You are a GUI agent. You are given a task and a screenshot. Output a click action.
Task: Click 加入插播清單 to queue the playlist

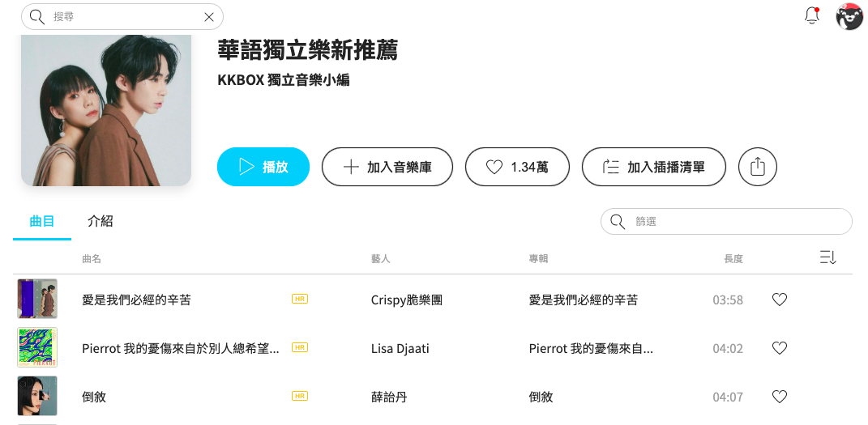point(653,167)
